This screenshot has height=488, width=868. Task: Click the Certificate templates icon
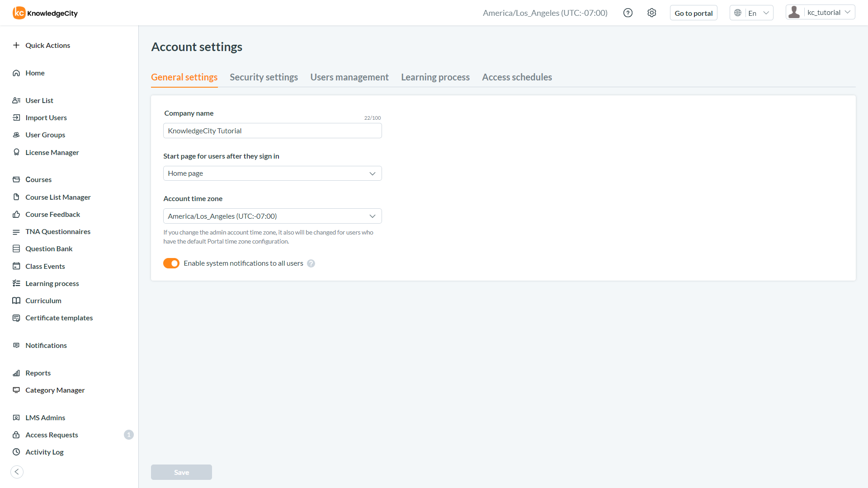[16, 318]
